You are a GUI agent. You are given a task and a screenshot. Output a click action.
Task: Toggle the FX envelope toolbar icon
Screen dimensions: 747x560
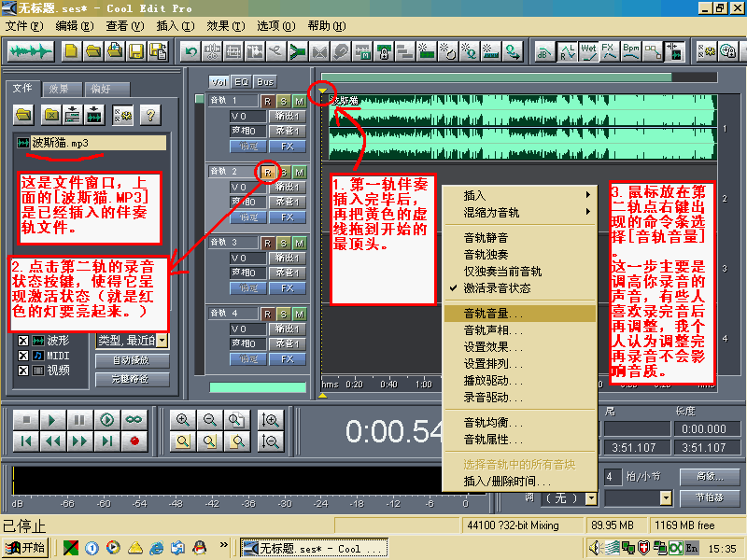point(610,51)
